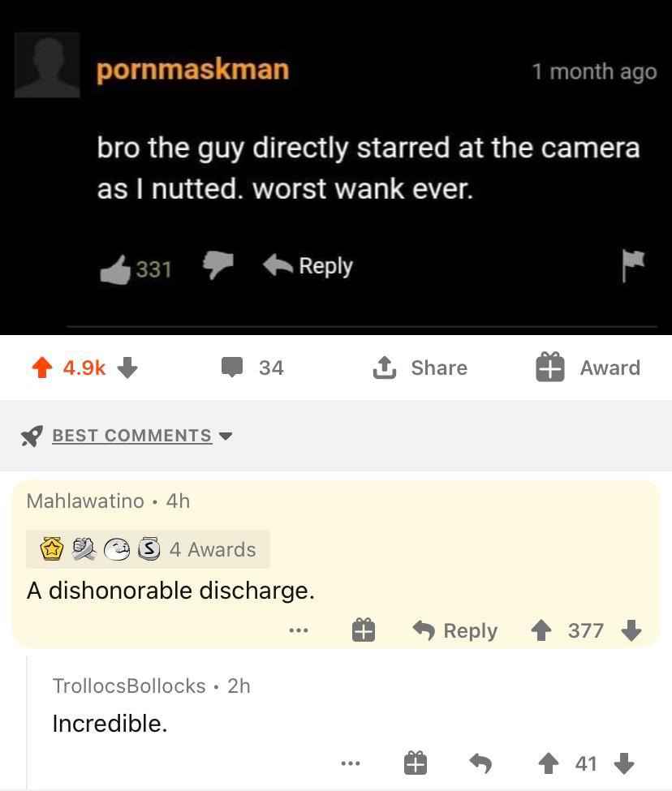
Task: Reply to the dishonorable discharge comment
Action: (x=455, y=630)
